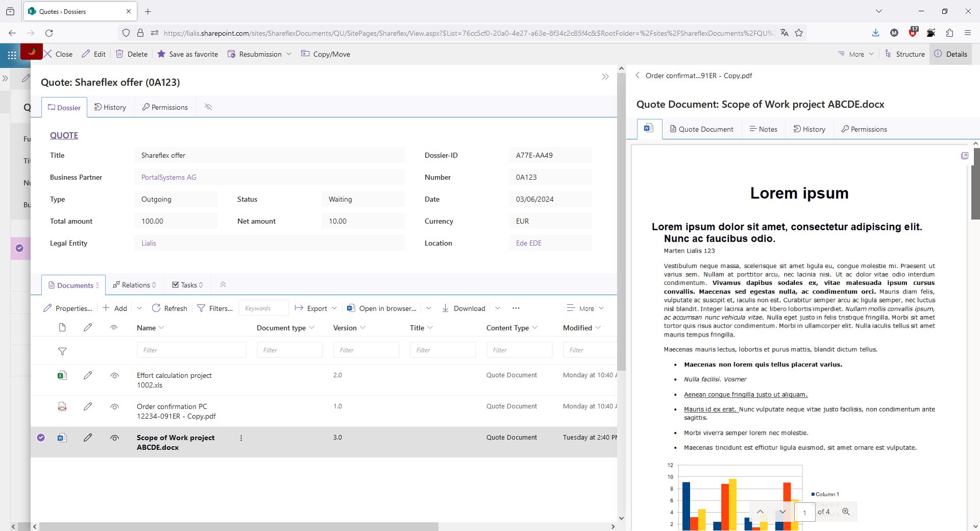The image size is (980, 531).
Task: Toggle preview eye for Effort calculation project 1002.xls
Action: coord(114,375)
